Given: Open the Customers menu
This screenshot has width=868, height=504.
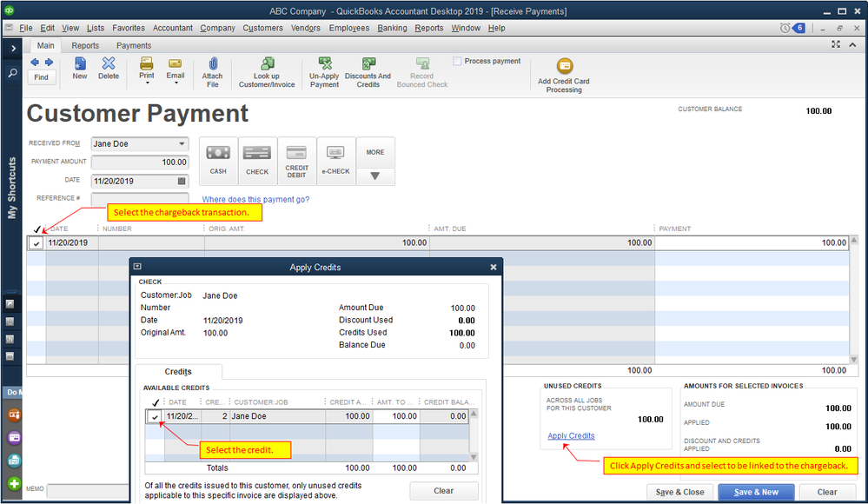Looking at the screenshot, I should pyautogui.click(x=263, y=28).
